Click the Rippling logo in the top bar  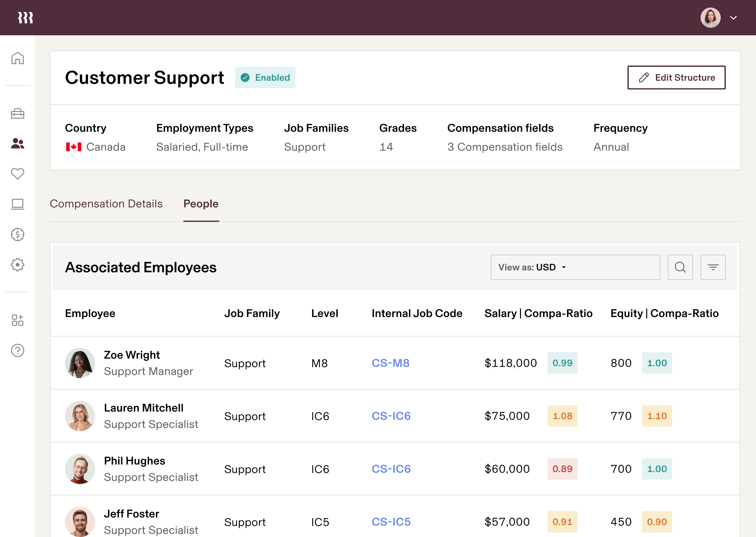[x=26, y=17]
